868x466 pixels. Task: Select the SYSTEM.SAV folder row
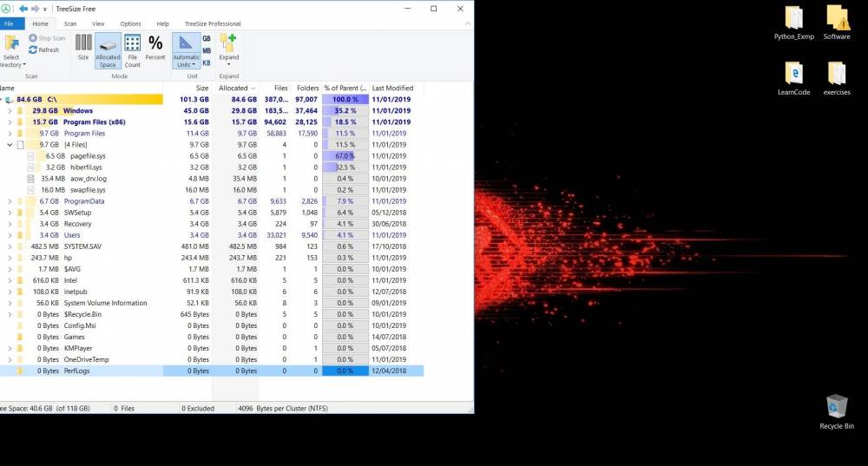coord(212,246)
